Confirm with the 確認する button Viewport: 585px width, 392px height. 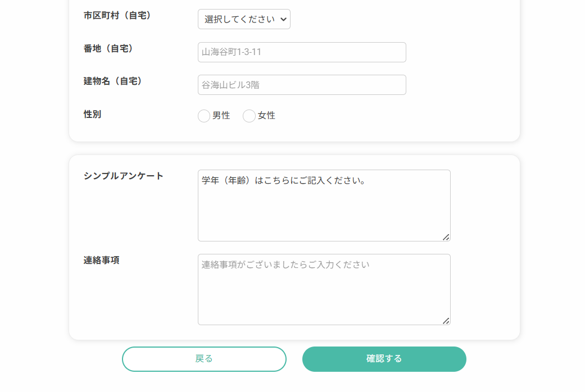click(x=384, y=359)
